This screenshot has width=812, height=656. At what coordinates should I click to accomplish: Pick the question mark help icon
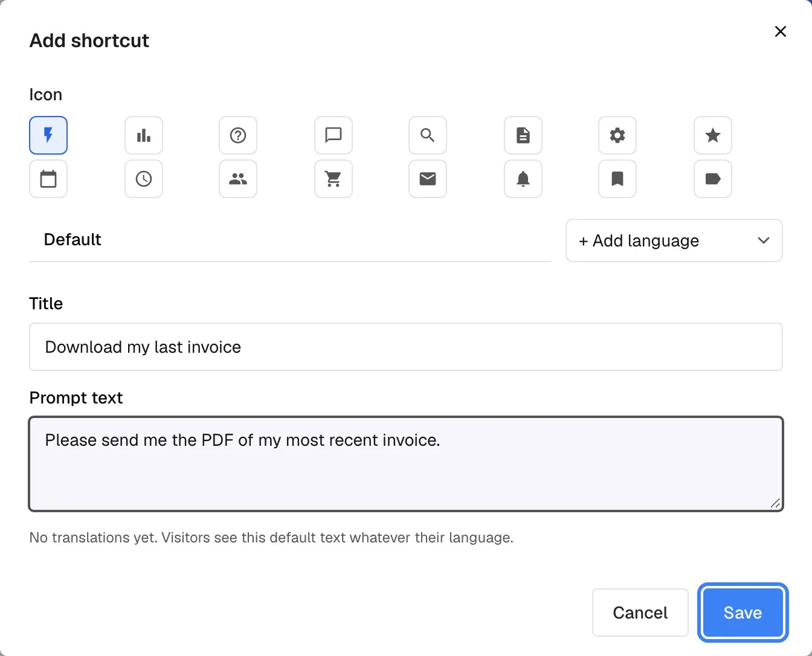238,135
